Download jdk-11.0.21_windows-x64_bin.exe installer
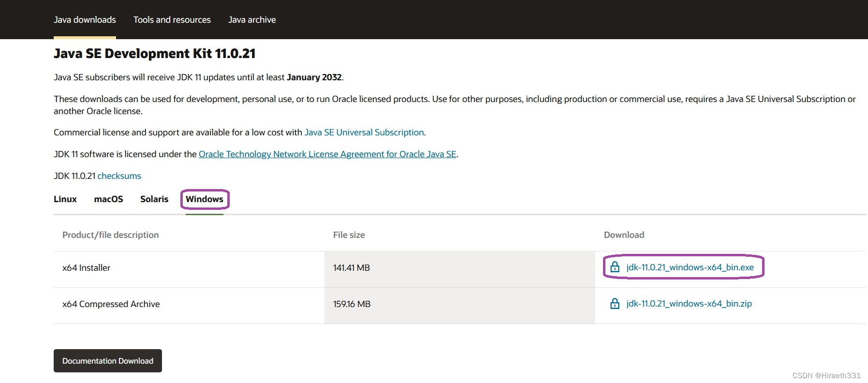This screenshot has width=868, height=383. [x=690, y=267]
